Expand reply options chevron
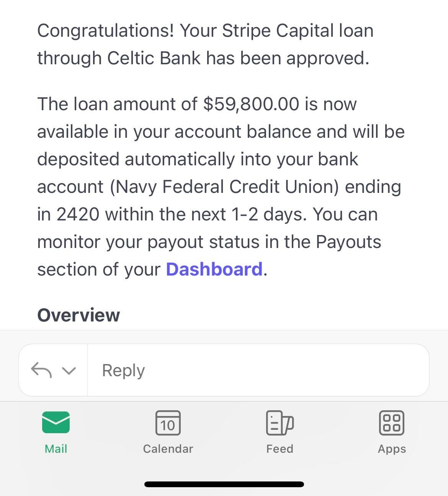This screenshot has height=496, width=448. click(69, 370)
